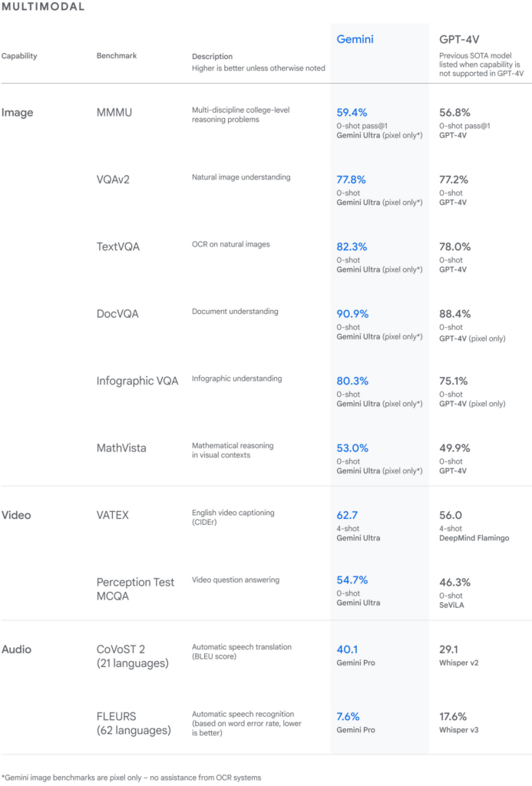Click the 17.6% Whisper v3 score

pos(454,716)
